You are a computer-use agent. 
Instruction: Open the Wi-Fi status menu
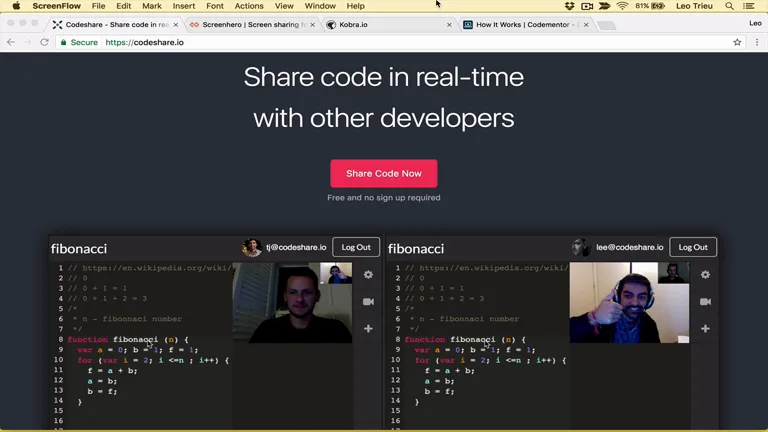622,6
